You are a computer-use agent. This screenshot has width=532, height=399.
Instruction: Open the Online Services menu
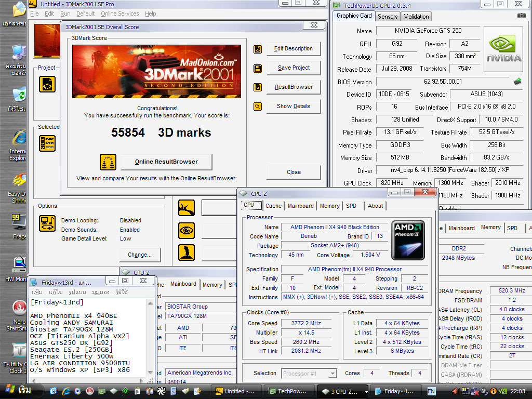click(x=120, y=14)
